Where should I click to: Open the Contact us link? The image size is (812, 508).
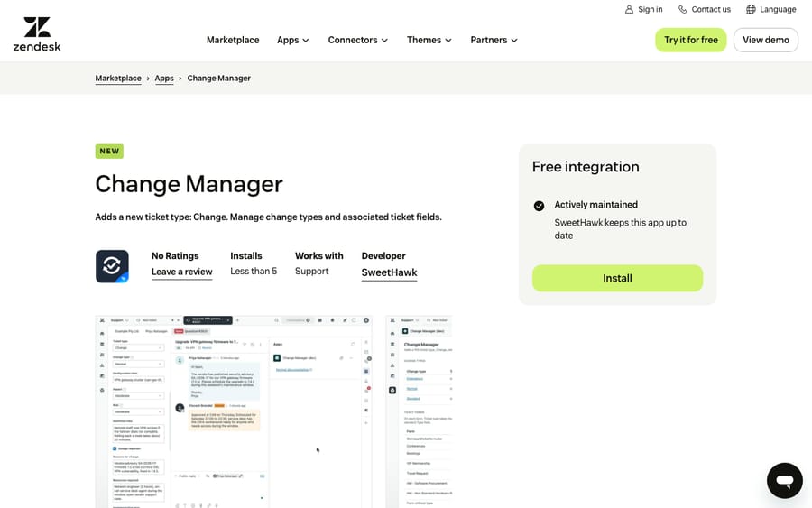711,9
